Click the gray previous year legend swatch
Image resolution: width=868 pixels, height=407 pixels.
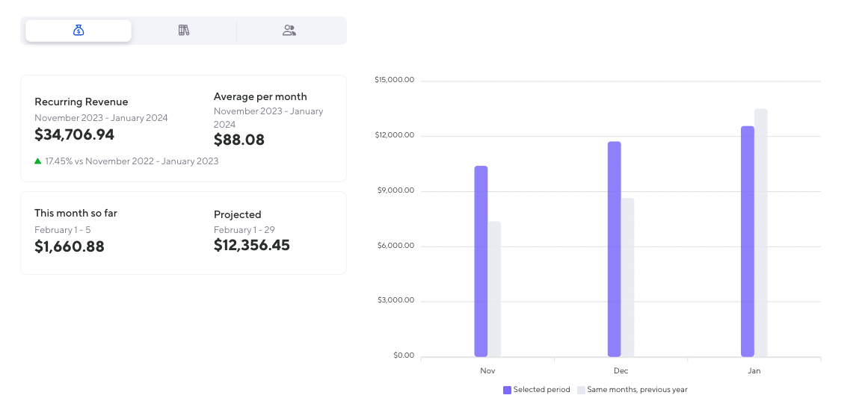581,390
